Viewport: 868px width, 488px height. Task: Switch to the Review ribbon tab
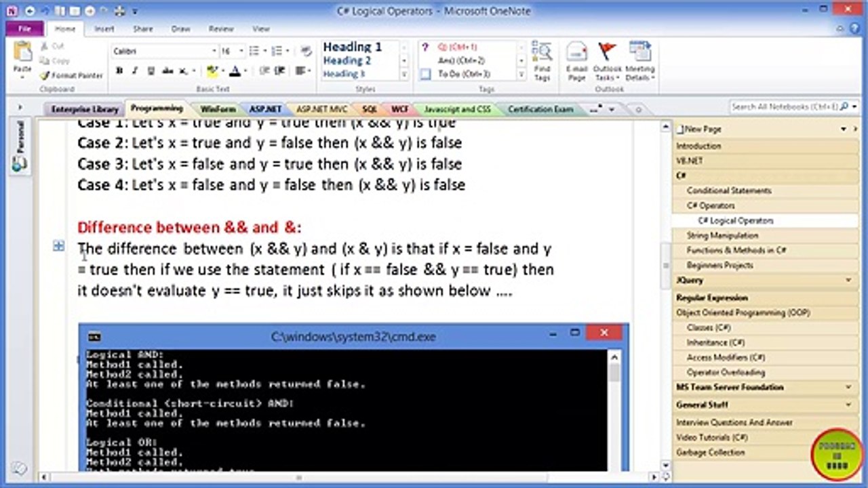coord(221,29)
